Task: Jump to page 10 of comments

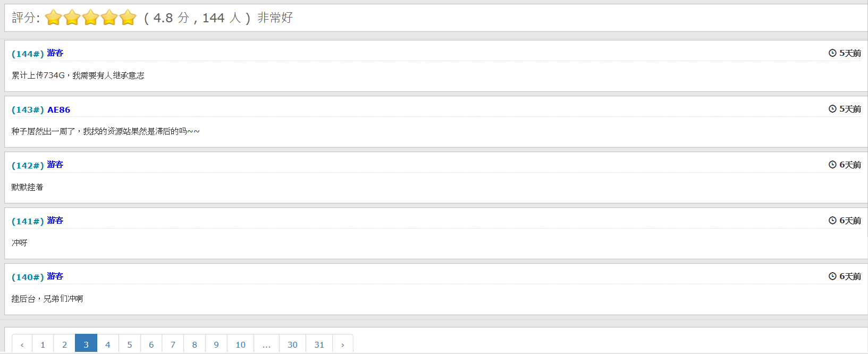Action: [240, 344]
